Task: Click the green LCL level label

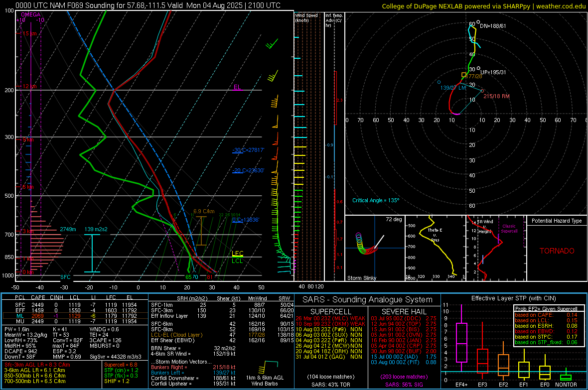Action: 237,261
